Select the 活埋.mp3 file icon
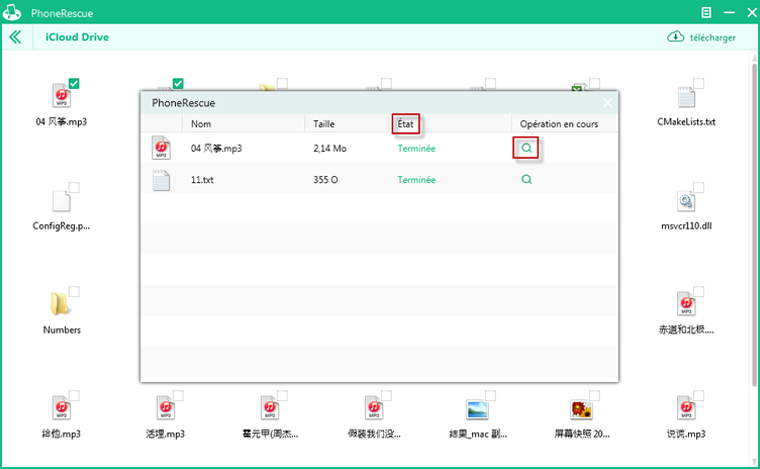Screen dimensions: 760x469 pos(165,408)
